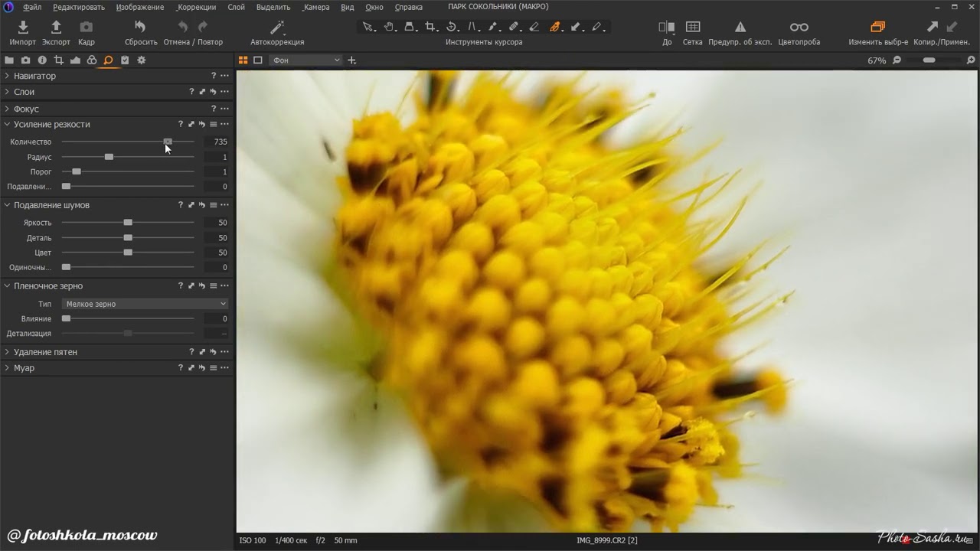Click the copy adjustments up-arrow icon
This screenshot has width=980, height=551.
point(933,28)
